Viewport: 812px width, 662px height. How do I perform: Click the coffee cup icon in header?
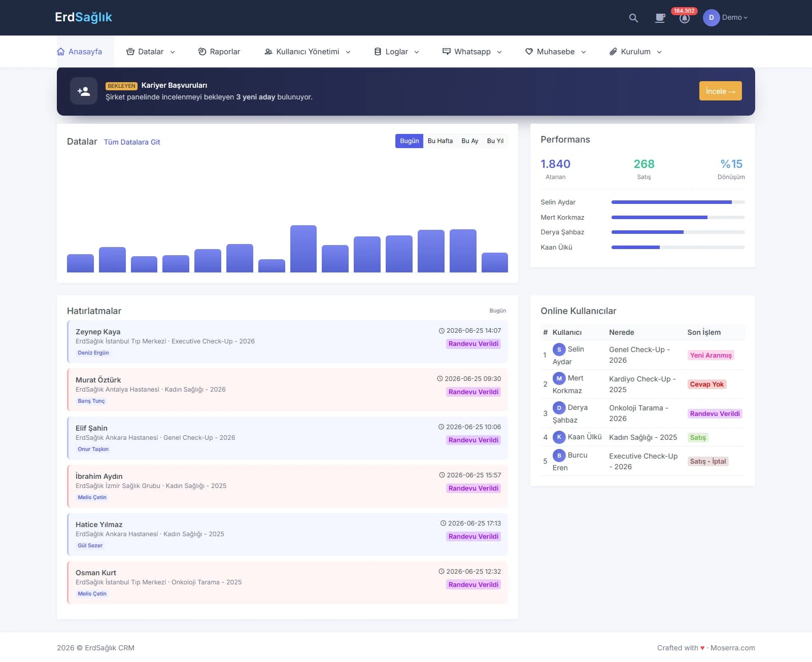(660, 18)
